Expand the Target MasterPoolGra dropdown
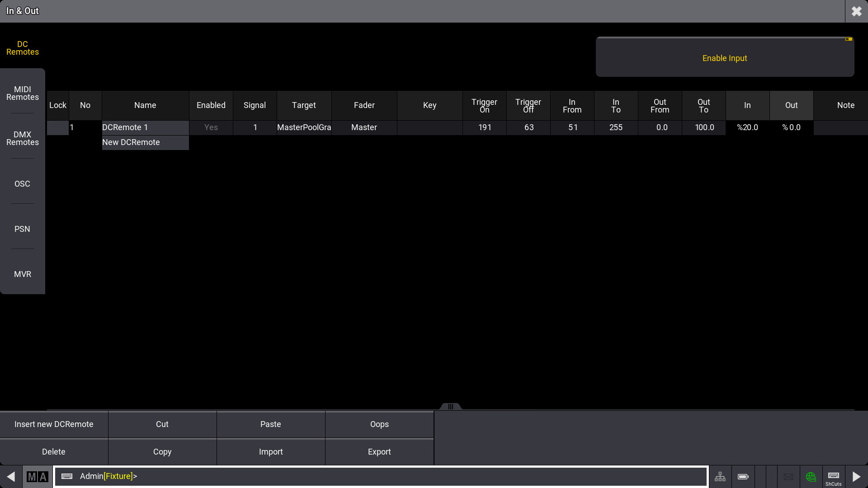868x488 pixels. click(x=303, y=127)
